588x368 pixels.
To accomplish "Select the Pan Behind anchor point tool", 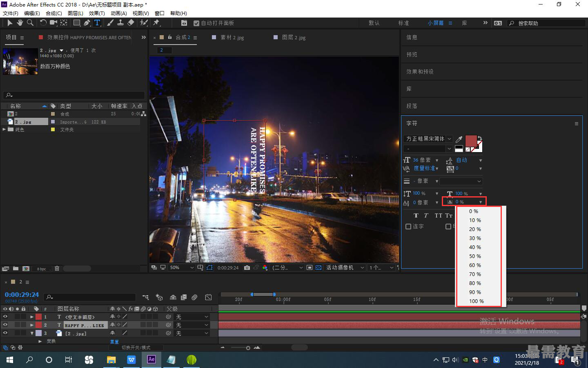I will point(64,23).
